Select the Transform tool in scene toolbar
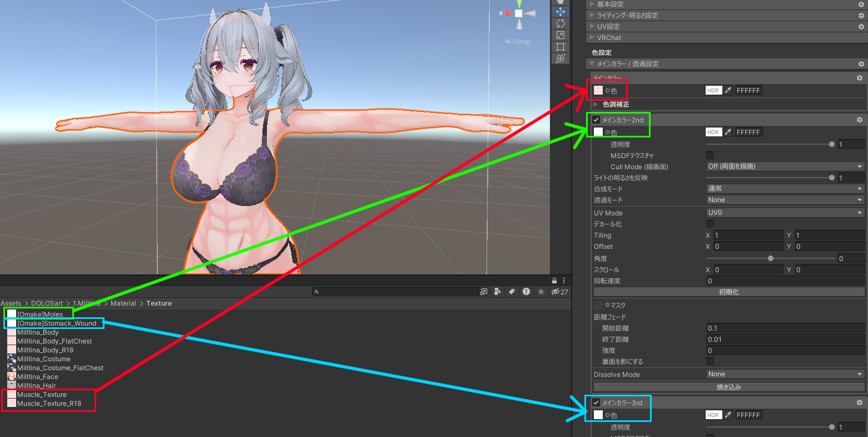Viewport: 868px width, 437px height. [560, 58]
